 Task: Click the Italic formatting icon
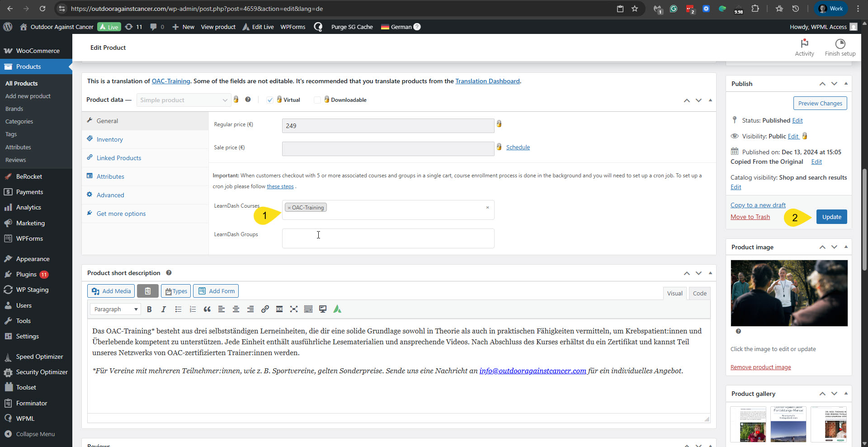point(164,309)
